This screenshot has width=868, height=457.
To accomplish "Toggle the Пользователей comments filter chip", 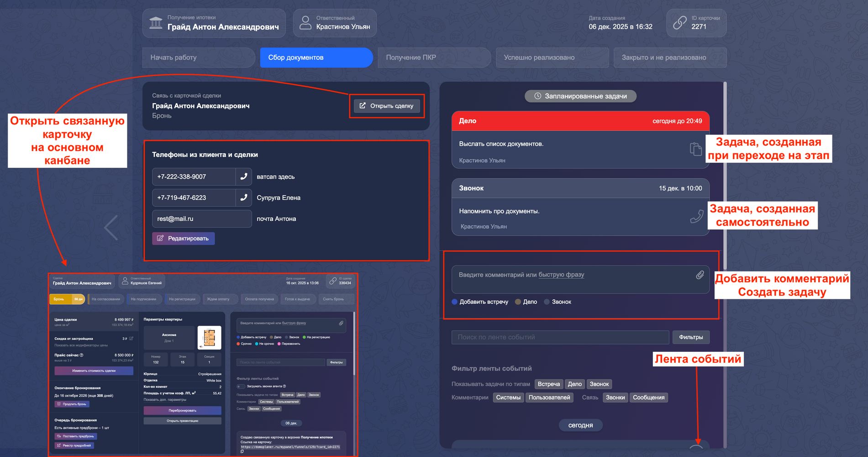I will [x=549, y=397].
